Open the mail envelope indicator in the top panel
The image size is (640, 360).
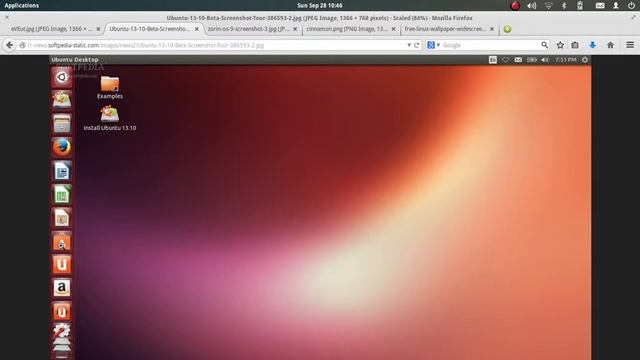point(600,5)
